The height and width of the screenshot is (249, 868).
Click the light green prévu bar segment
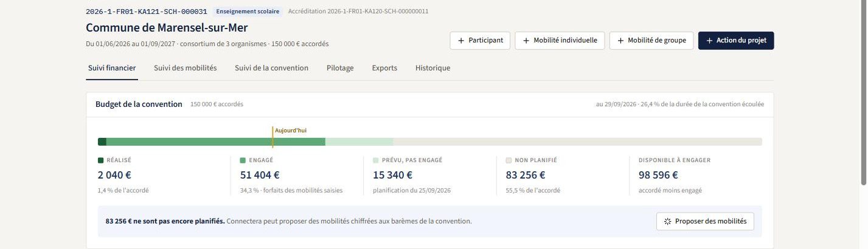tap(359, 142)
